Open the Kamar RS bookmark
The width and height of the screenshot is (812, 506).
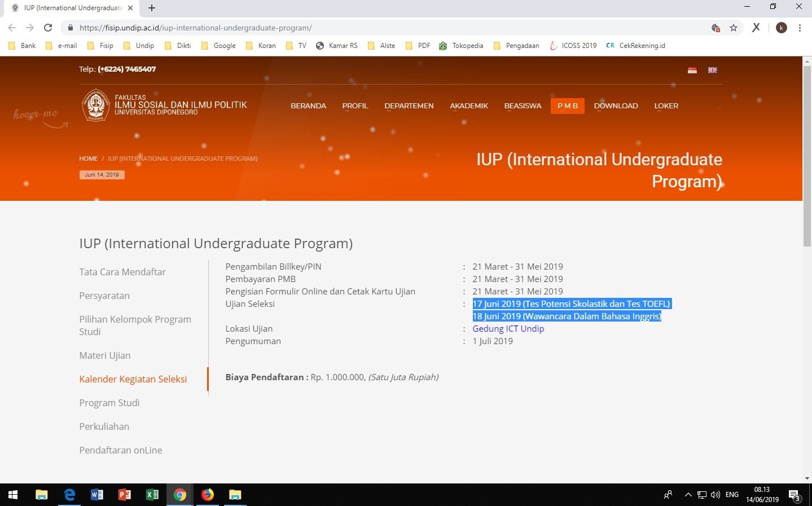(337, 46)
